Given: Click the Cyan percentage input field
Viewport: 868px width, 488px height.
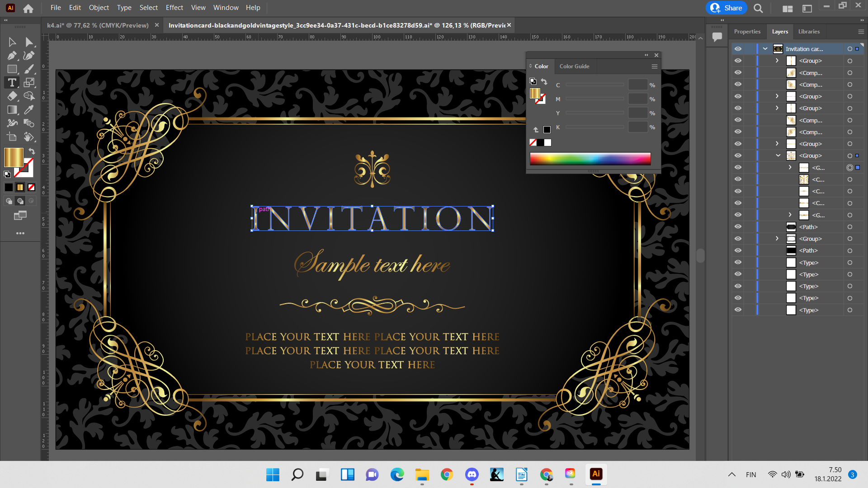Looking at the screenshot, I should click(637, 85).
